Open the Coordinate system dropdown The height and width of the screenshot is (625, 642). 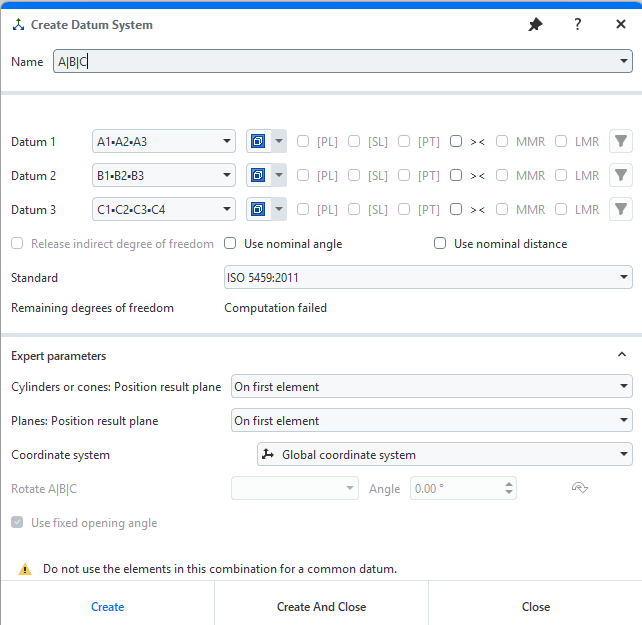(445, 455)
